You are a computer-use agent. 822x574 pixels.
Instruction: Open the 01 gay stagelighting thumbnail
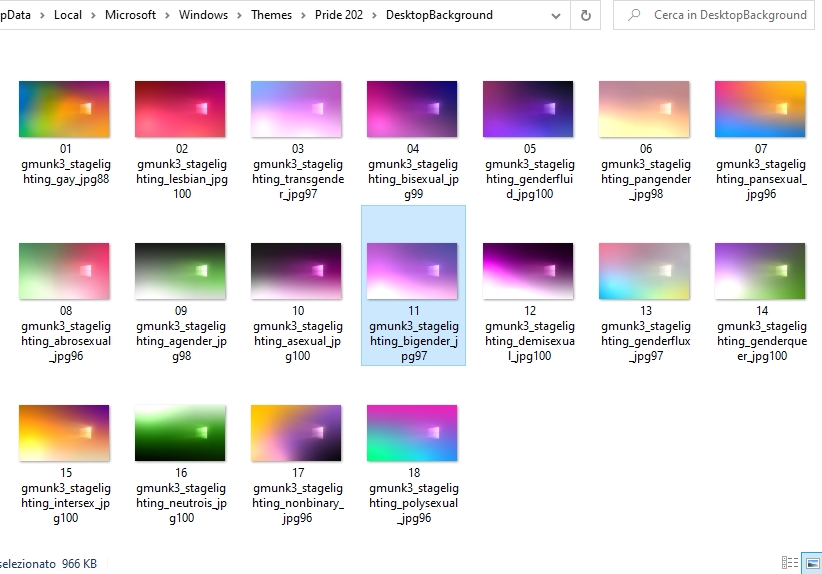64,109
